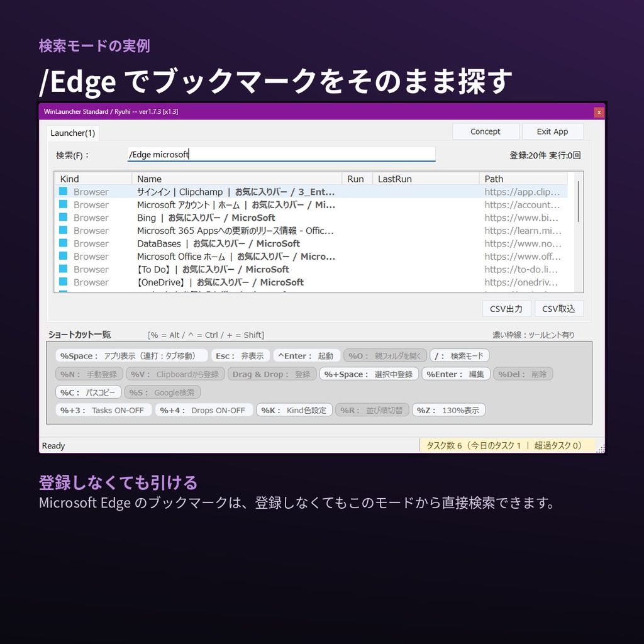Viewport: 644px width, 644px height.
Task: Click the %K Kind色設定 chip
Action: (x=294, y=410)
